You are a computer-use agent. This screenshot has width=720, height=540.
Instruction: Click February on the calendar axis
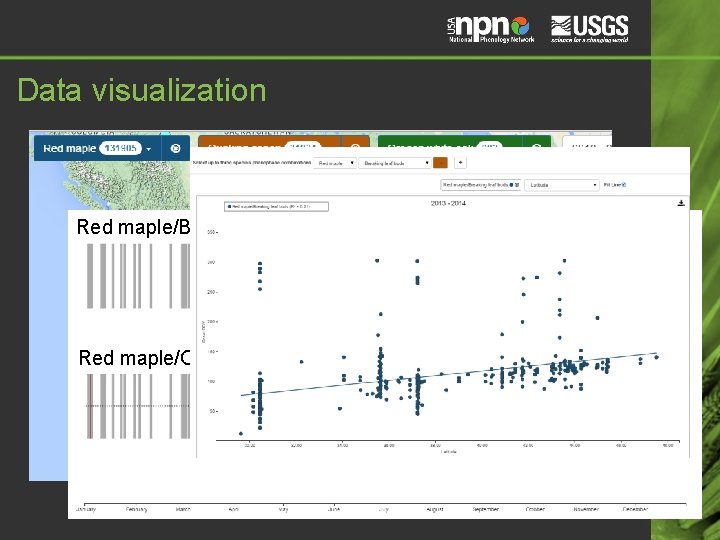coord(136,509)
